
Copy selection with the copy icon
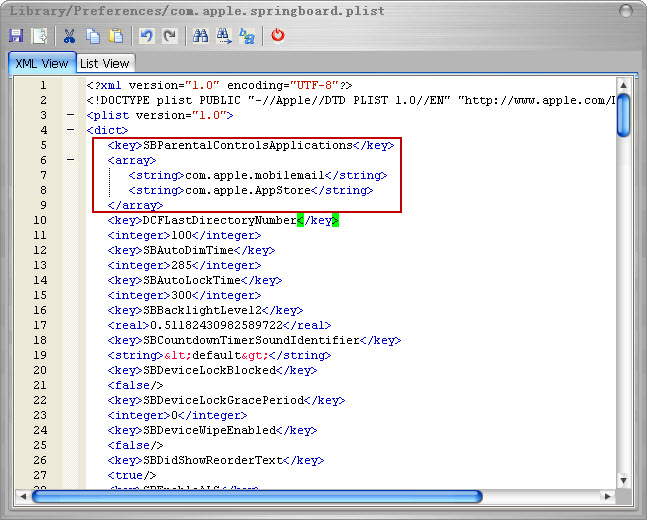point(93,36)
